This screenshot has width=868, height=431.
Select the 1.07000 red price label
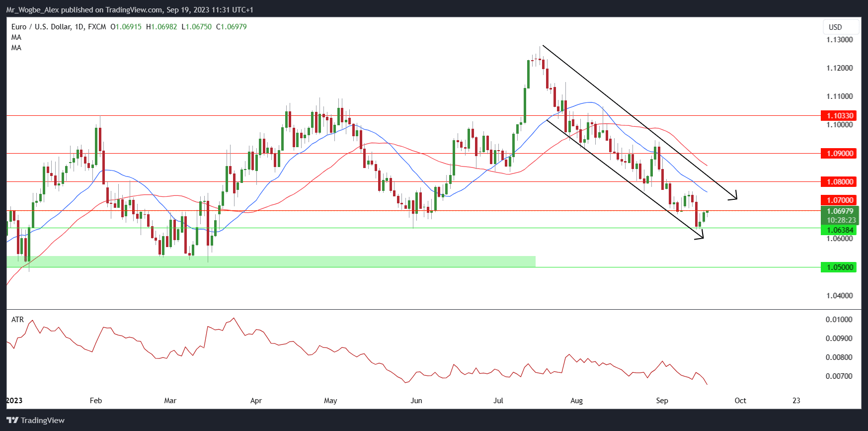839,200
